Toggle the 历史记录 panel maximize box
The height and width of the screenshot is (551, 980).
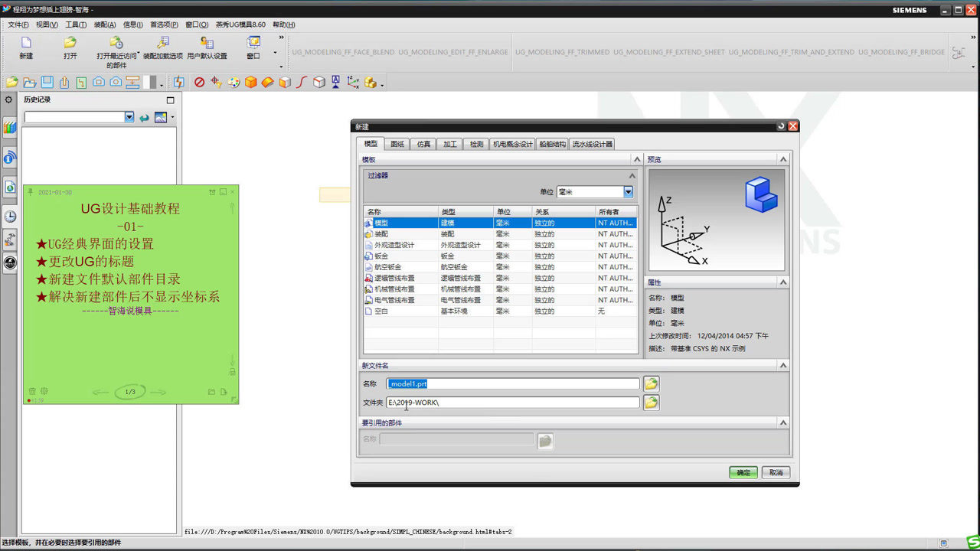pos(170,100)
